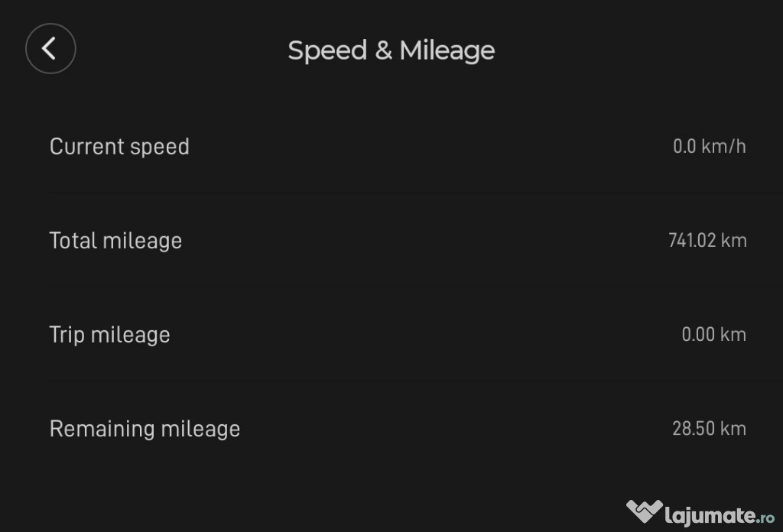Screen dimensions: 783x532
Task: Click the 741.02 km total value
Action: (707, 240)
